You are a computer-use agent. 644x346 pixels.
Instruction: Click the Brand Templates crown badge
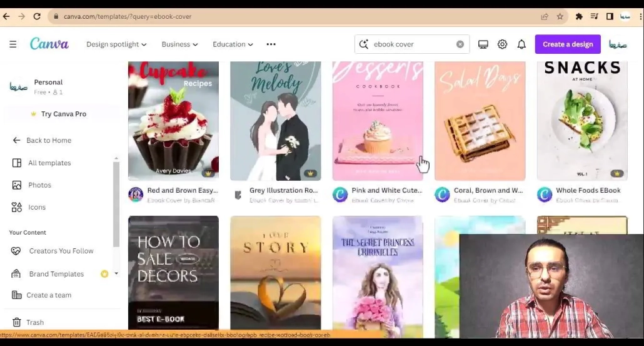tap(104, 273)
